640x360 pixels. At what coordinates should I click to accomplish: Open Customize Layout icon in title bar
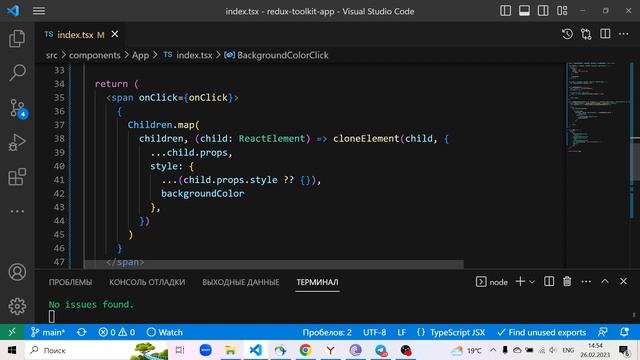click(x=562, y=11)
